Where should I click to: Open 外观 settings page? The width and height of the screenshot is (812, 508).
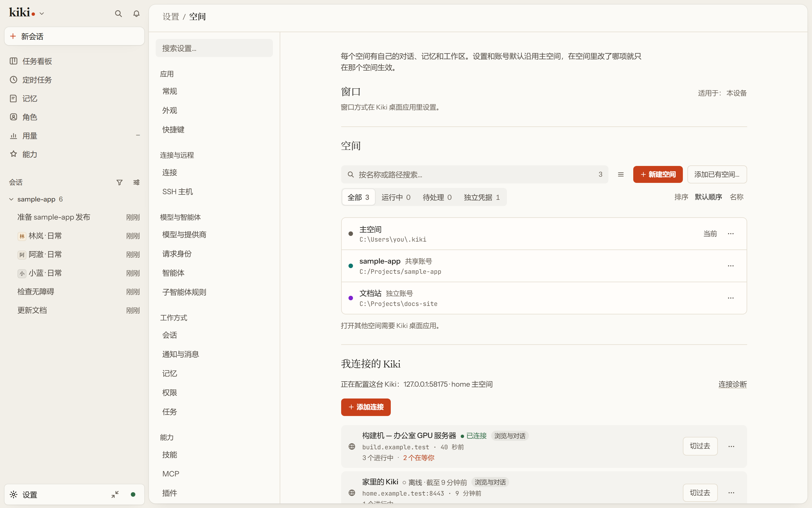[x=214, y=110]
